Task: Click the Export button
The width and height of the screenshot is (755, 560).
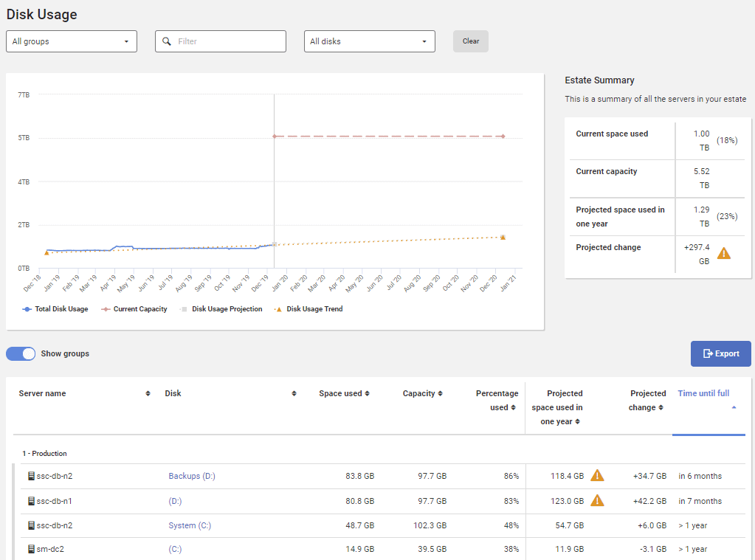Action: (x=721, y=353)
